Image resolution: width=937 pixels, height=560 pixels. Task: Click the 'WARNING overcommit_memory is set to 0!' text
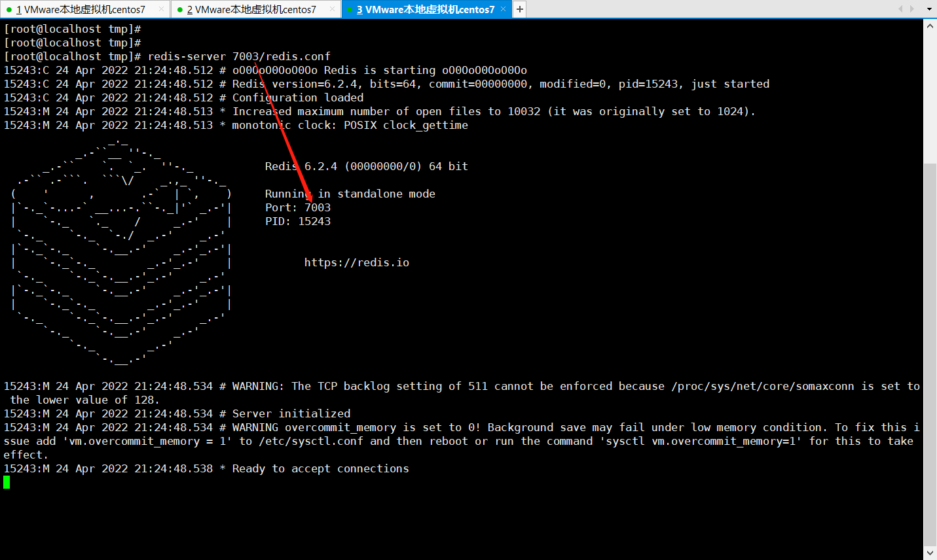[x=357, y=427]
